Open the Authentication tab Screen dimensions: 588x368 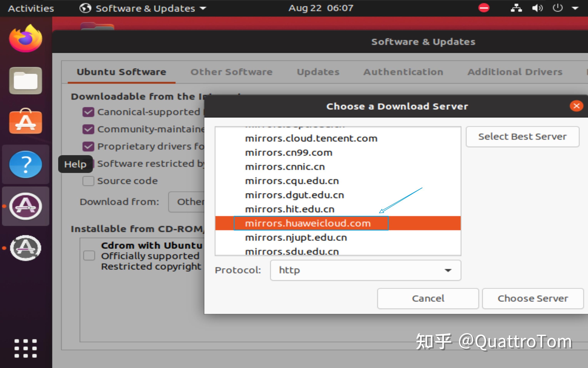[x=403, y=72]
